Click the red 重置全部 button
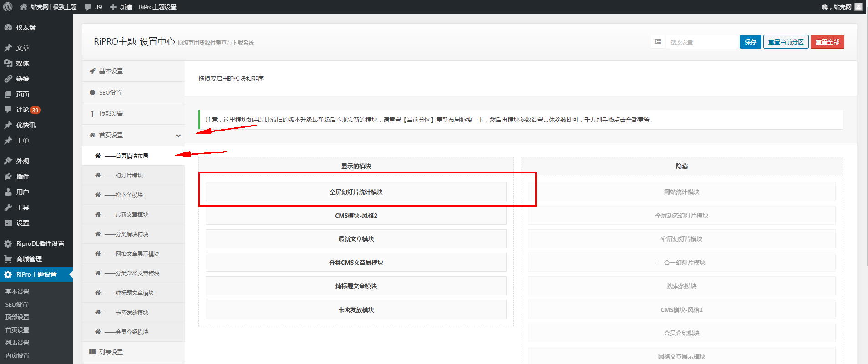 (x=827, y=42)
